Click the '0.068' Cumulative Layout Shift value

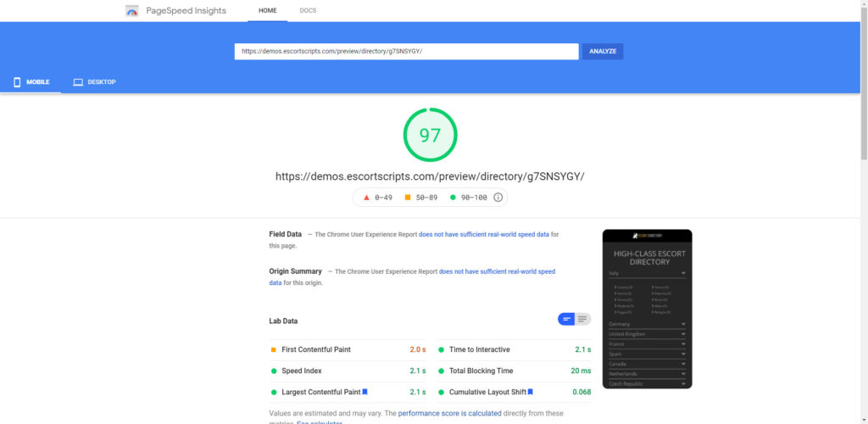click(581, 392)
